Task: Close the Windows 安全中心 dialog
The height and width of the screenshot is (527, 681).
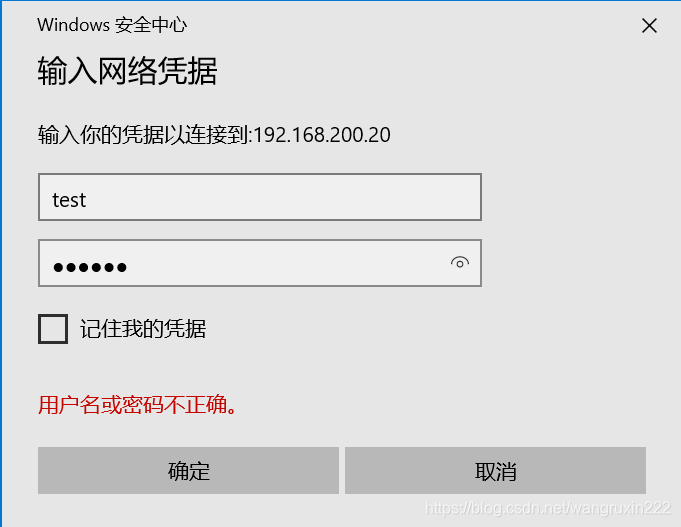Action: 649,26
